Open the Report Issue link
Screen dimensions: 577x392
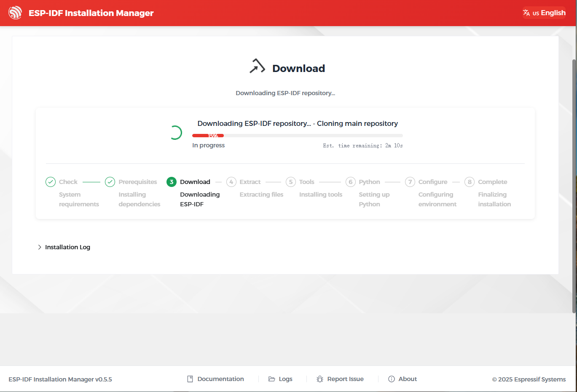(x=345, y=379)
